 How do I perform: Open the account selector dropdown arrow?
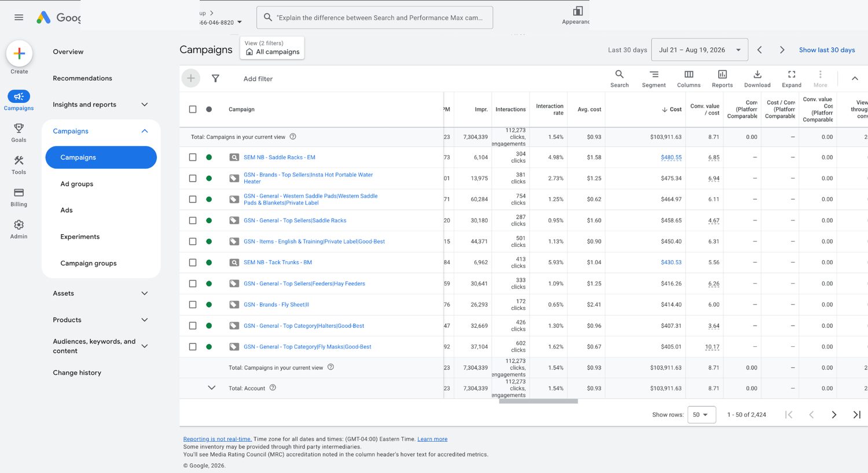pyautogui.click(x=240, y=23)
